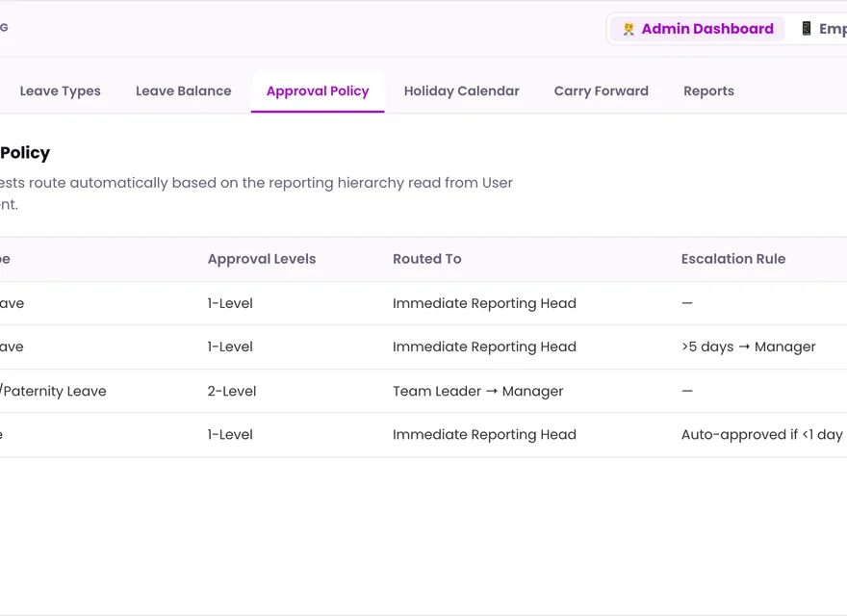Click Immediate Reporting Head in Auto-approved row
Screen dimensions: 847x616
tap(484, 435)
